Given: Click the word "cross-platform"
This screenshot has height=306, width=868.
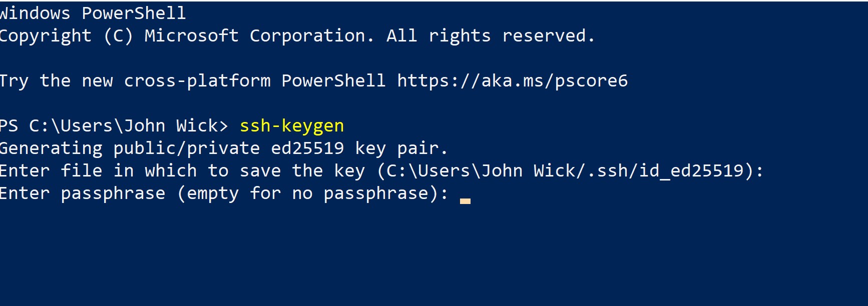Looking at the screenshot, I should click(197, 81).
